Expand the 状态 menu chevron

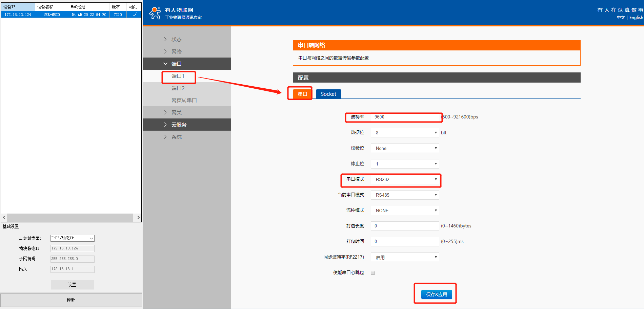pyautogui.click(x=165, y=39)
